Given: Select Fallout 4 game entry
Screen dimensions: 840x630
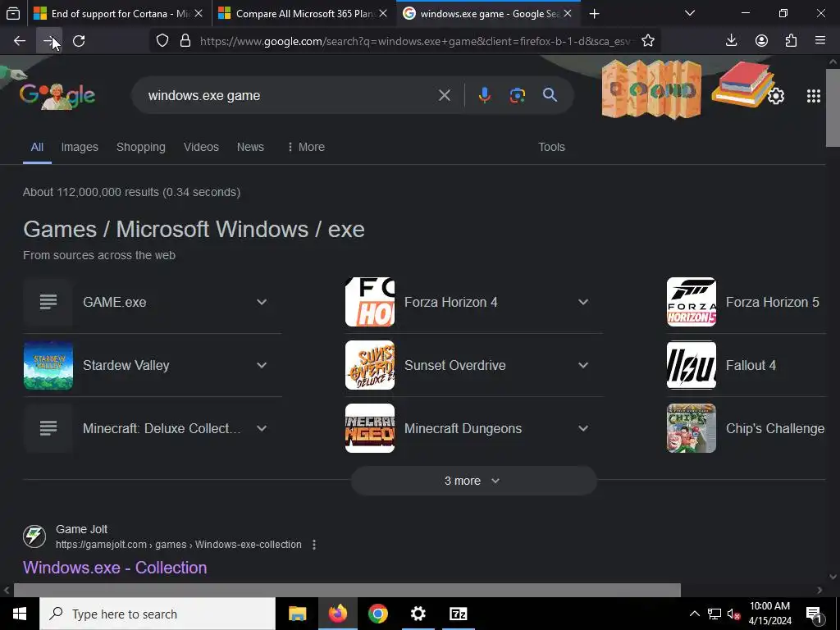Looking at the screenshot, I should coord(746,365).
